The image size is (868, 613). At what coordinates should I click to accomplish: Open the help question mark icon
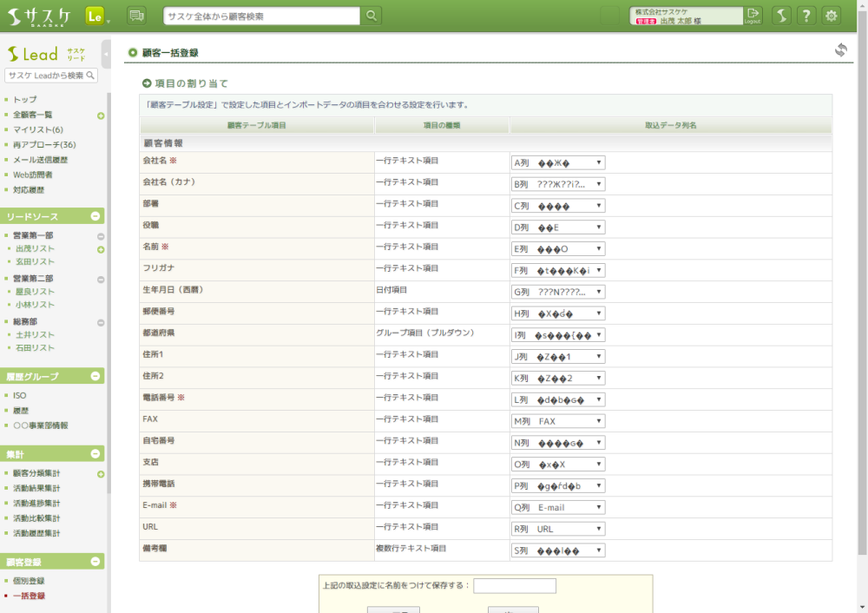[806, 16]
